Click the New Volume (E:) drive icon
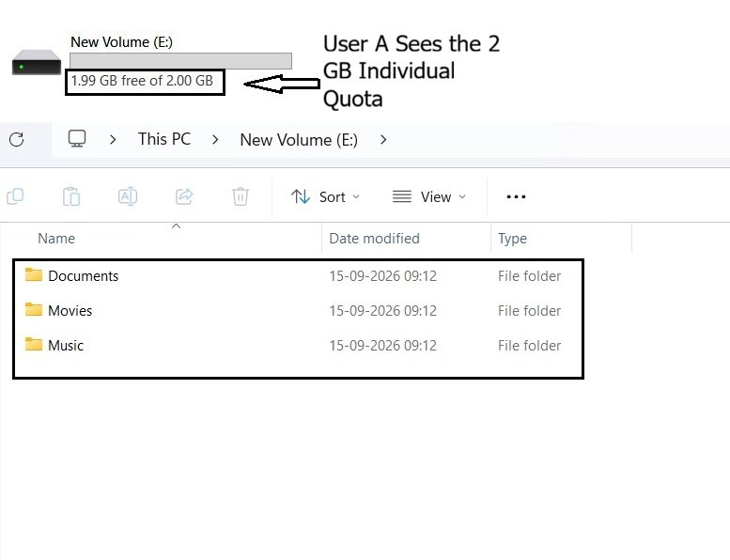The width and height of the screenshot is (730, 560). (37, 63)
